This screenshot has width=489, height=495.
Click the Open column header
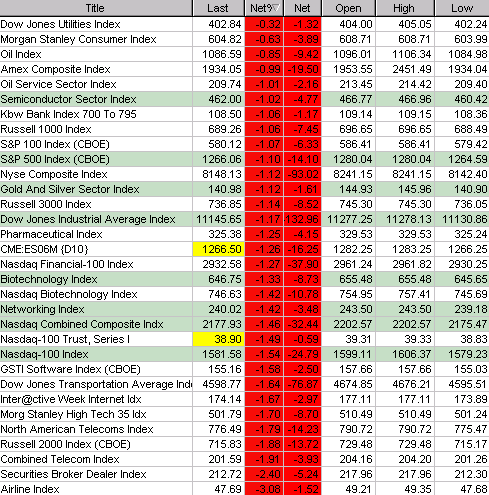pos(348,8)
